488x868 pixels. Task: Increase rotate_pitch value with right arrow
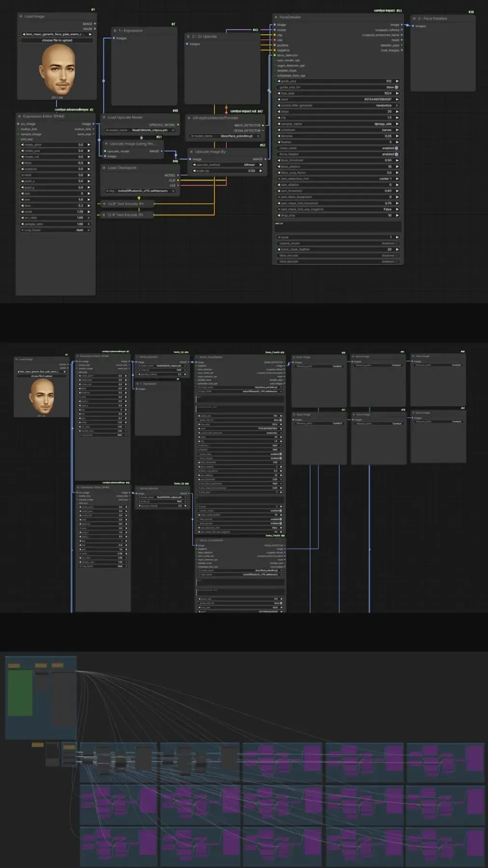point(89,145)
